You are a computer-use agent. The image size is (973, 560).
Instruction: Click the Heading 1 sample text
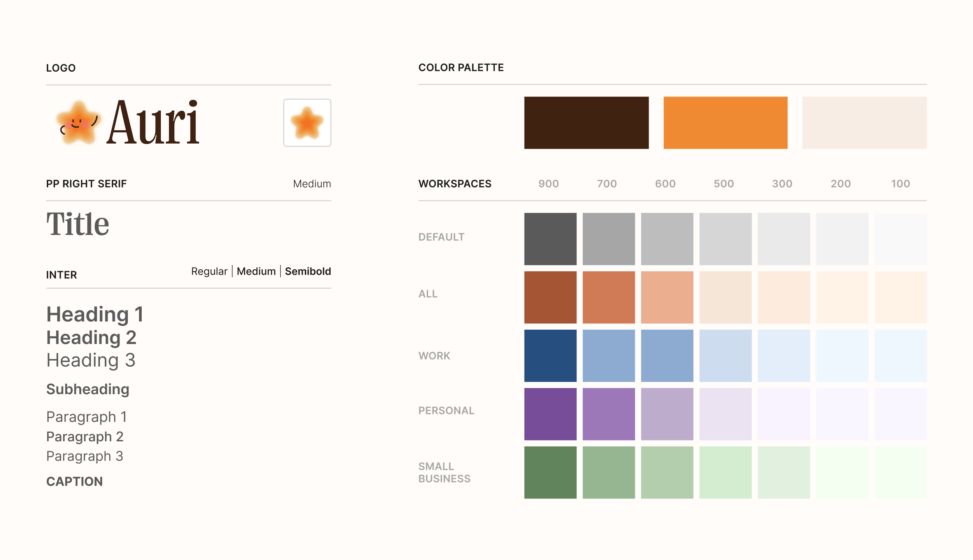click(95, 314)
